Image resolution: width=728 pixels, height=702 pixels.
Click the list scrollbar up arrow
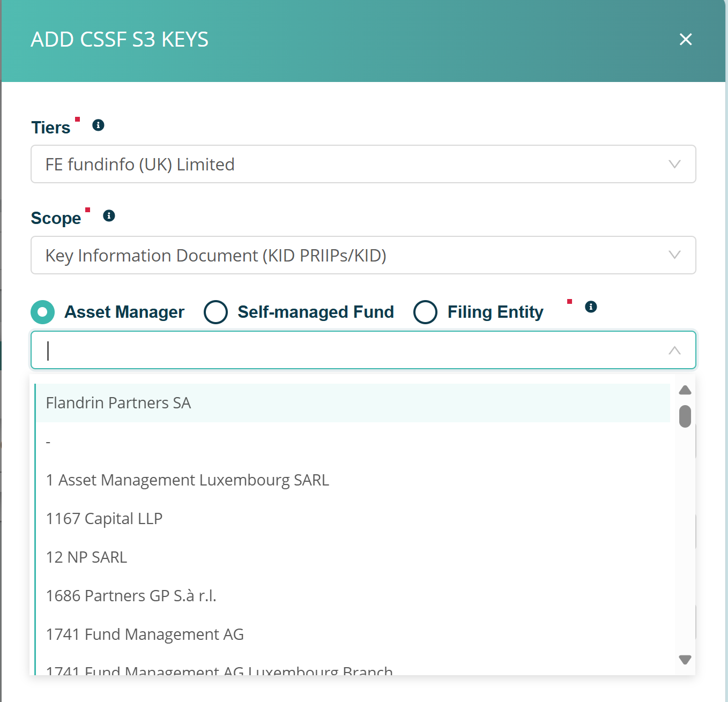point(685,390)
